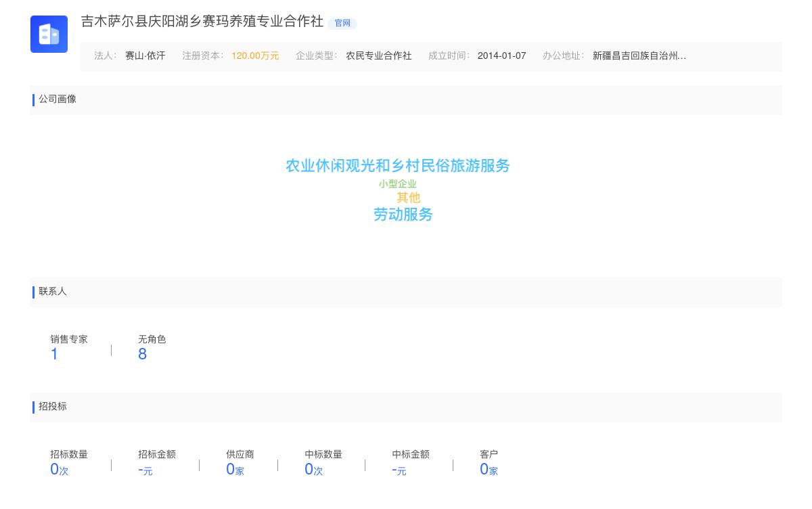Click registered capital value 120.00万元

click(x=255, y=56)
